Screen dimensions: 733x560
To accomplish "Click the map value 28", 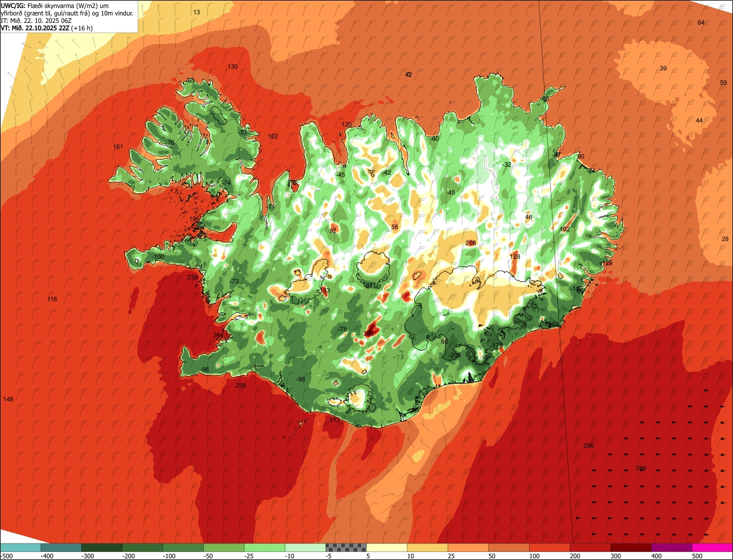I will (725, 239).
